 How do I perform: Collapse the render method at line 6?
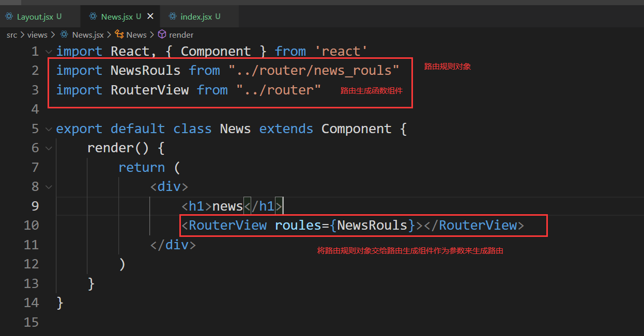[48, 148]
